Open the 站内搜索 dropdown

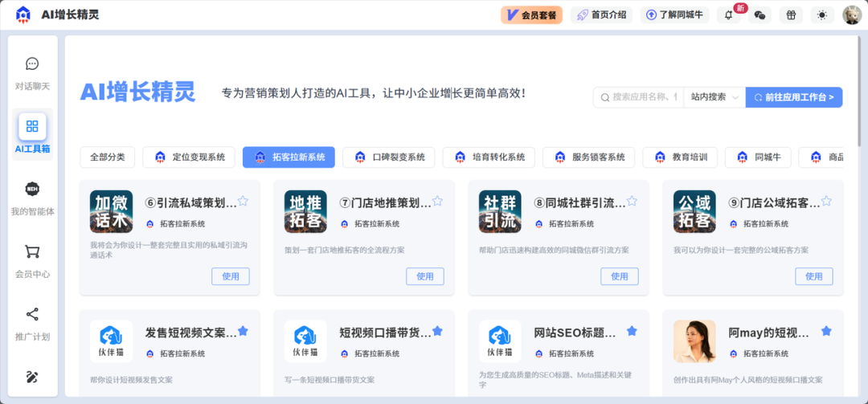(x=714, y=97)
